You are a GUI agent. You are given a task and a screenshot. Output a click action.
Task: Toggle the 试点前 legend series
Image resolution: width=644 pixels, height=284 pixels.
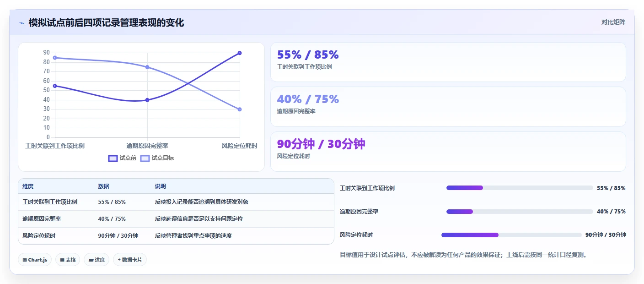tap(122, 158)
